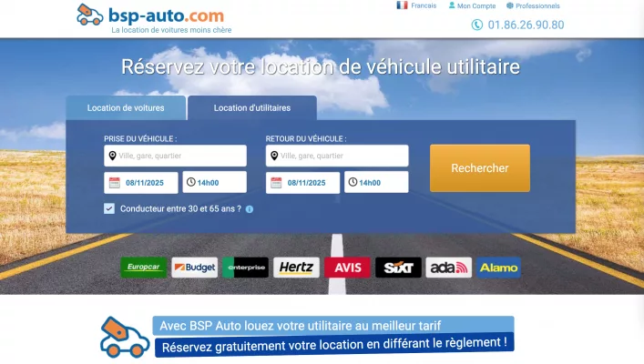The width and height of the screenshot is (644, 364).
Task: Click the return date calendar icon
Action: tap(276, 183)
